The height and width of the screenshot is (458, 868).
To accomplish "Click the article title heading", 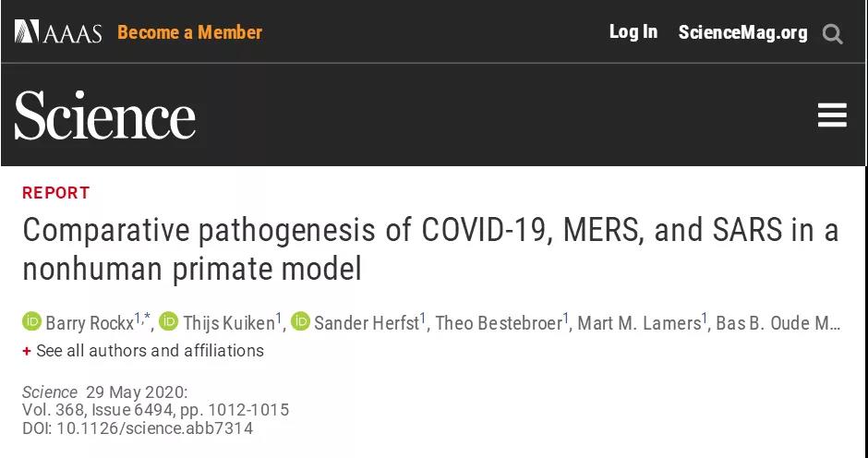I will [x=429, y=249].
